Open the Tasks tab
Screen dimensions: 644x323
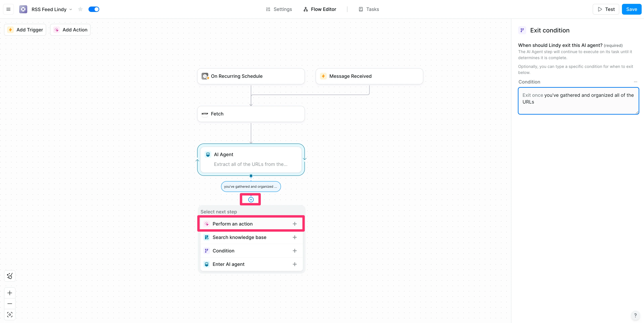pyautogui.click(x=369, y=9)
